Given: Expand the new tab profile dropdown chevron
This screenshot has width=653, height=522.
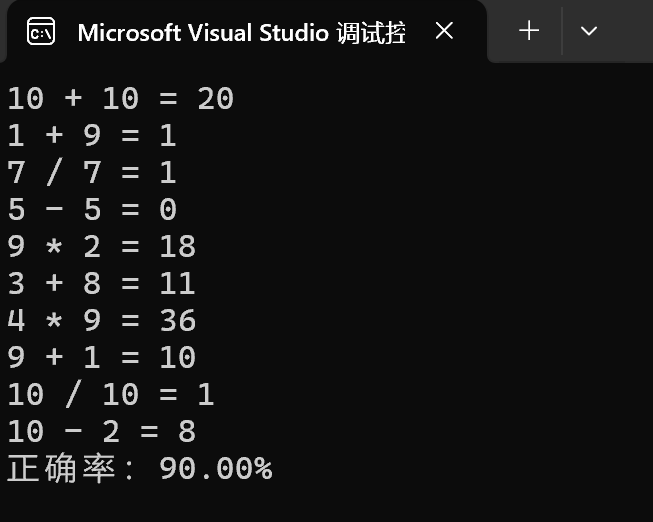Looking at the screenshot, I should [x=589, y=31].
